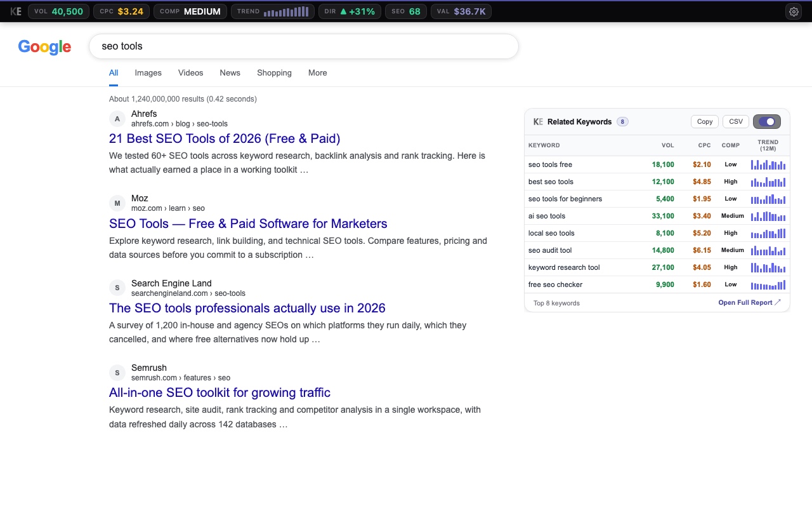Click the trend chart for ai seo tools

[x=768, y=216]
